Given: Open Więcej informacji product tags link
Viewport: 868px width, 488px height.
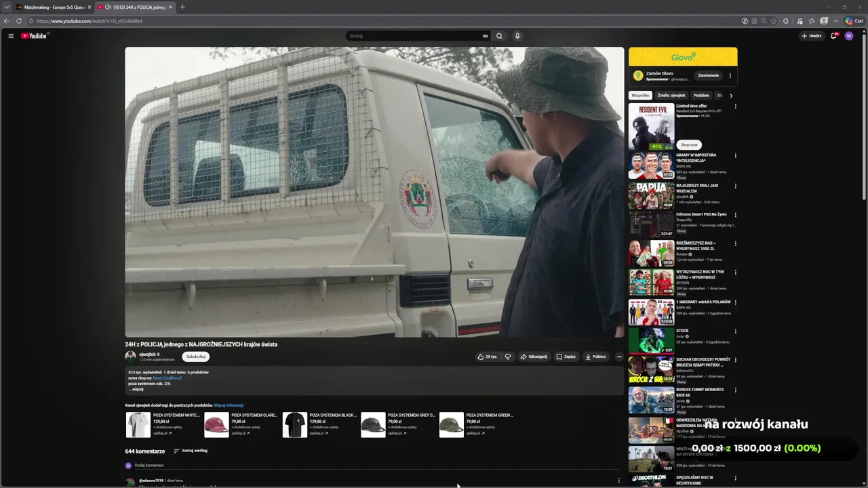Looking at the screenshot, I should pos(229,405).
